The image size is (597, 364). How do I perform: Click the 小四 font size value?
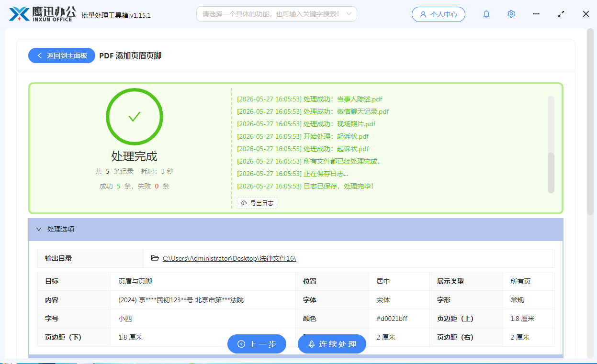tap(125, 319)
